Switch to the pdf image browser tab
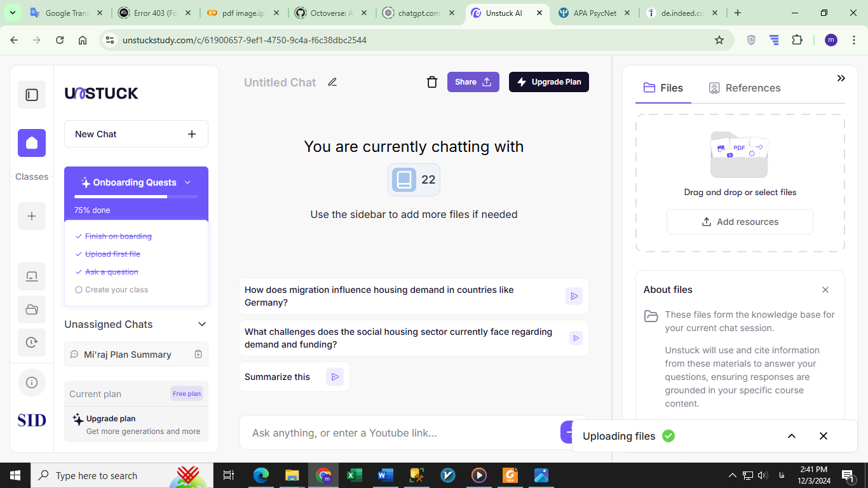Image resolution: width=868 pixels, height=488 pixels. pos(243,13)
